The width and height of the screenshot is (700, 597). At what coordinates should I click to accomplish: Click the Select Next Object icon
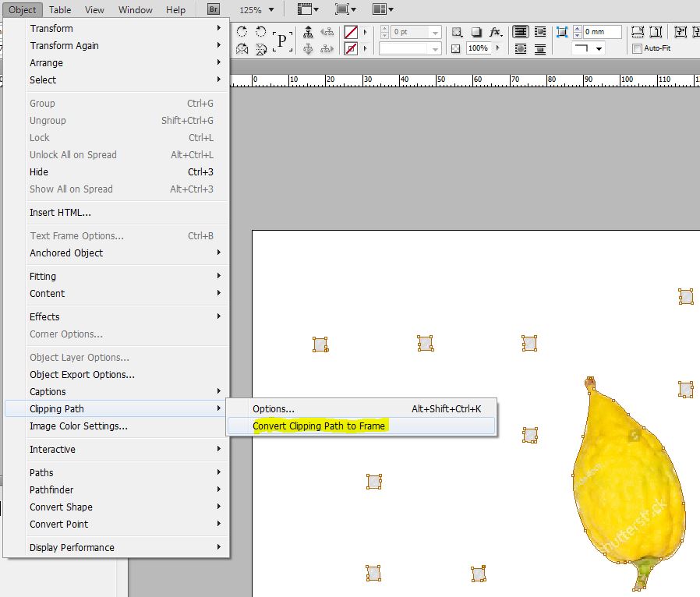coord(327,48)
